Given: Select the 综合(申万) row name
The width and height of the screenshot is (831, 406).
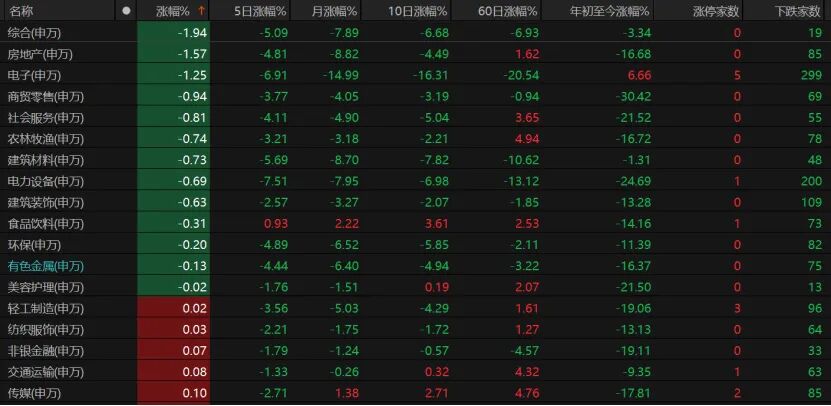Looking at the screenshot, I should click(x=34, y=33).
